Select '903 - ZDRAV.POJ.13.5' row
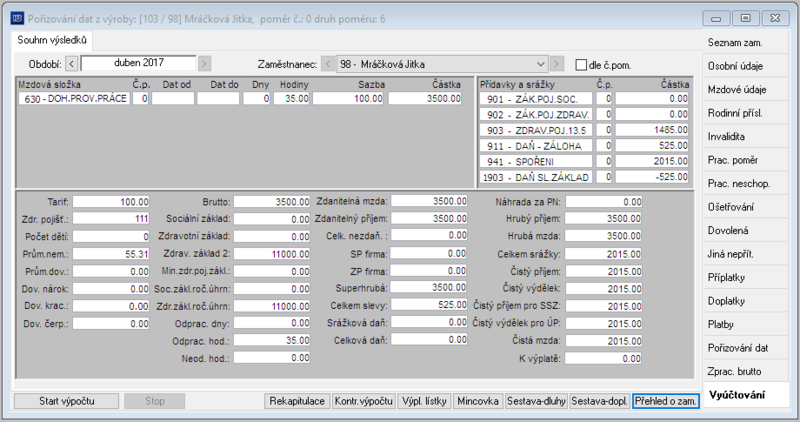The image size is (800, 422). (x=536, y=131)
